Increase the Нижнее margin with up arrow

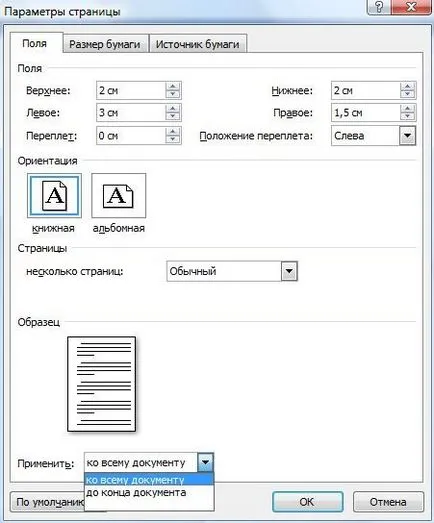pos(408,87)
